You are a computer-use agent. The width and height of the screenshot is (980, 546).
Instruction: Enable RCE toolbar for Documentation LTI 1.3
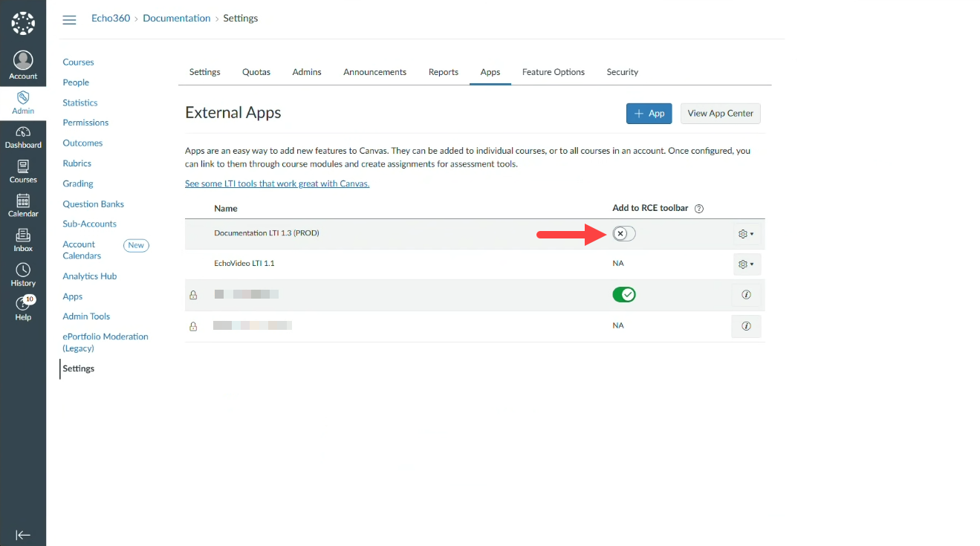click(x=624, y=234)
